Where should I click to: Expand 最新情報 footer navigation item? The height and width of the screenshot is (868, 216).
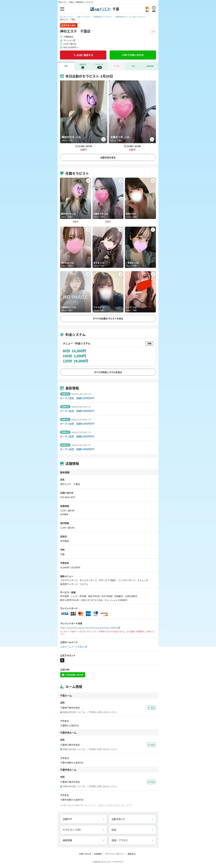coord(84,840)
